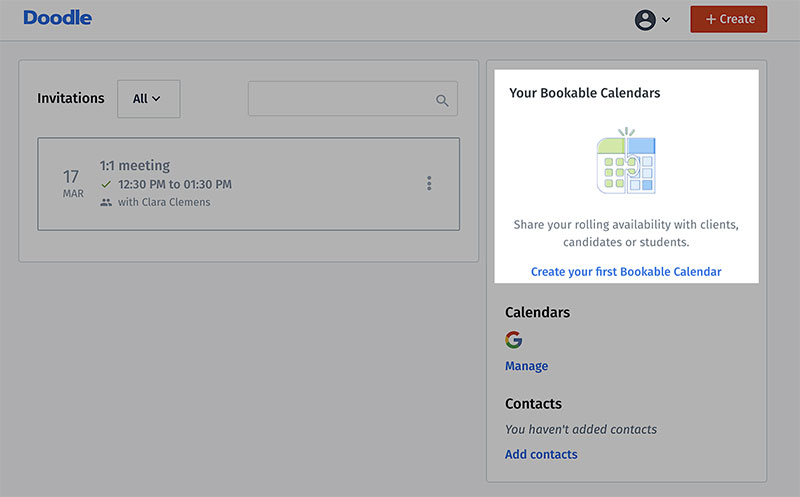
Task: Open the All invitations filter dropdown
Action: 148,98
